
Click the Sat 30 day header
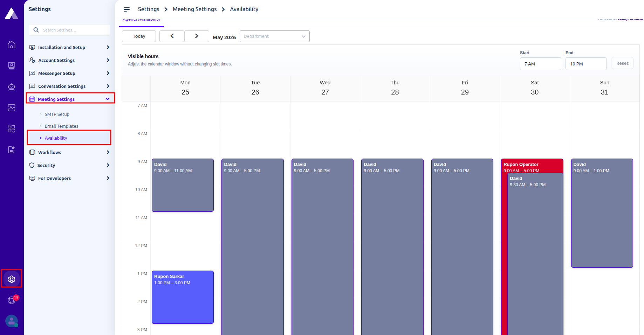[x=535, y=88]
